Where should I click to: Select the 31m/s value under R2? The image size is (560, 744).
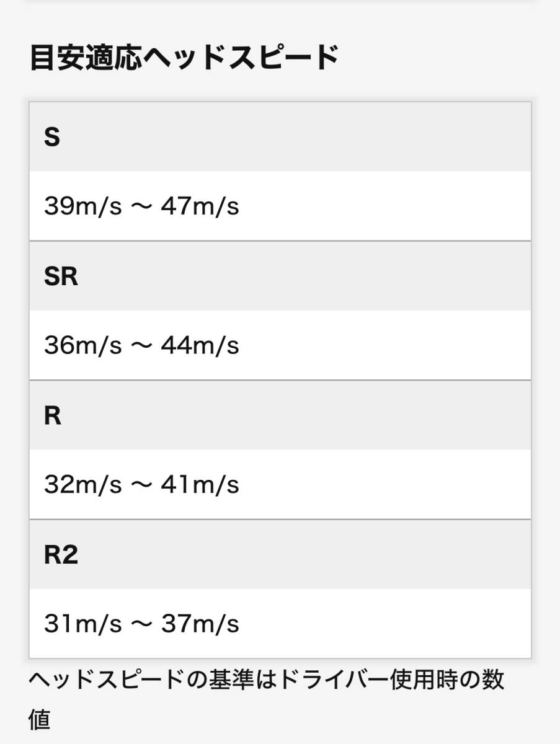tap(82, 624)
